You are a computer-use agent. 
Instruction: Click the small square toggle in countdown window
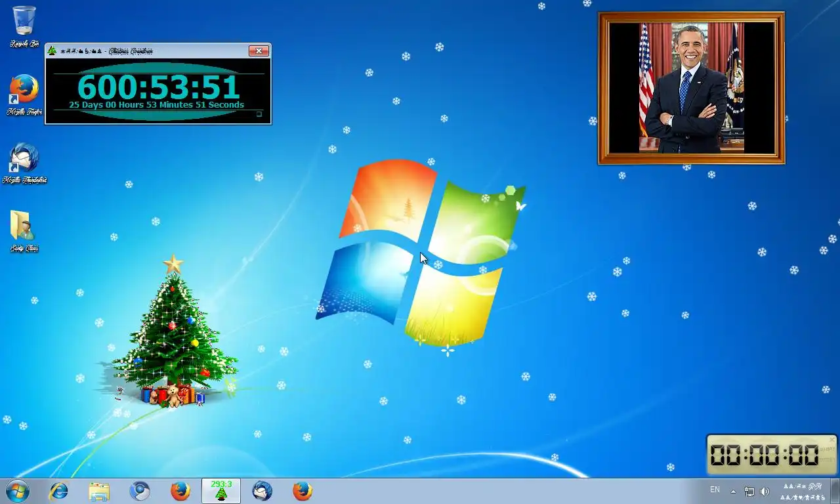click(259, 114)
